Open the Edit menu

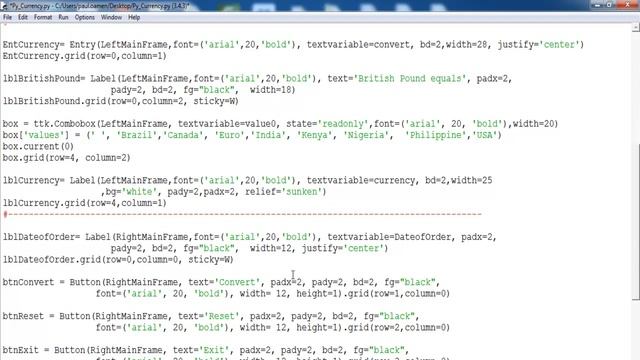pyautogui.click(x=23, y=17)
